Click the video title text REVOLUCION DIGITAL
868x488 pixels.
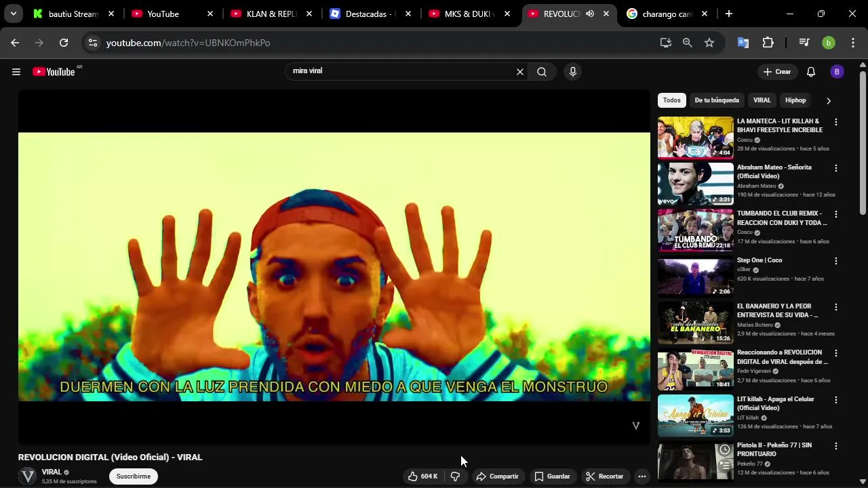(x=111, y=457)
